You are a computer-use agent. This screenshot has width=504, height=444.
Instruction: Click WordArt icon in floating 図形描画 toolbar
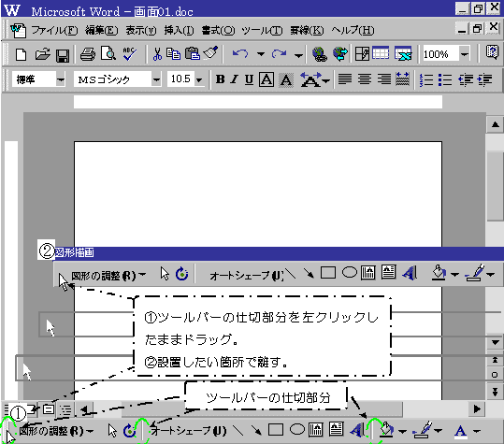(x=410, y=273)
